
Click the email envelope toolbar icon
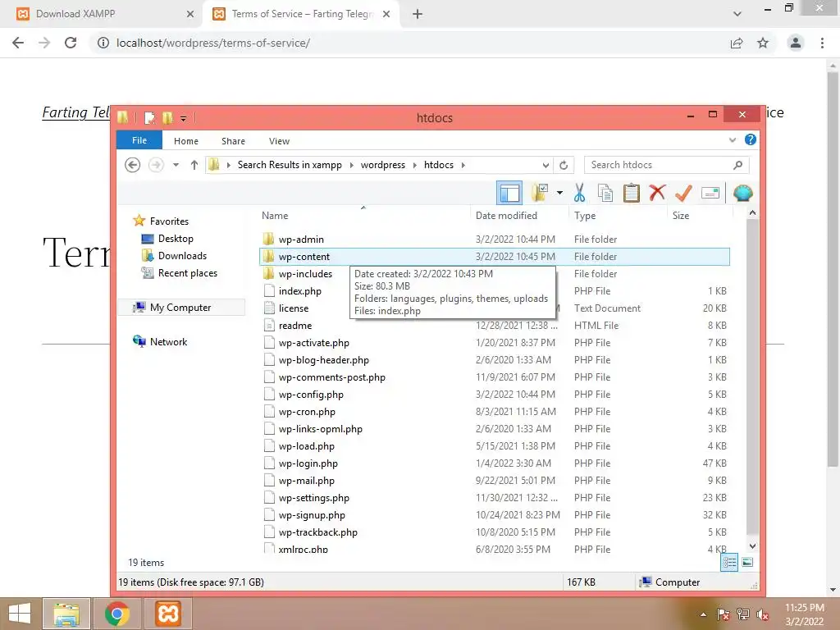710,193
